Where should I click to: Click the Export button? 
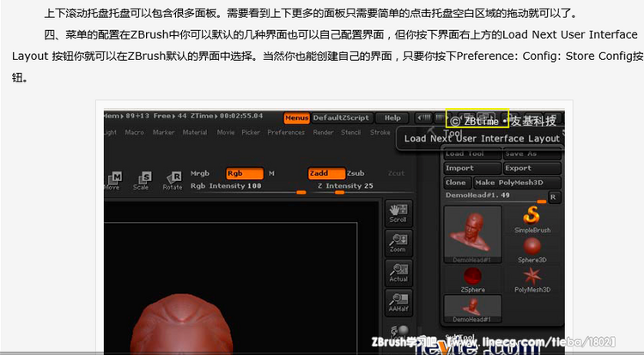(532, 168)
